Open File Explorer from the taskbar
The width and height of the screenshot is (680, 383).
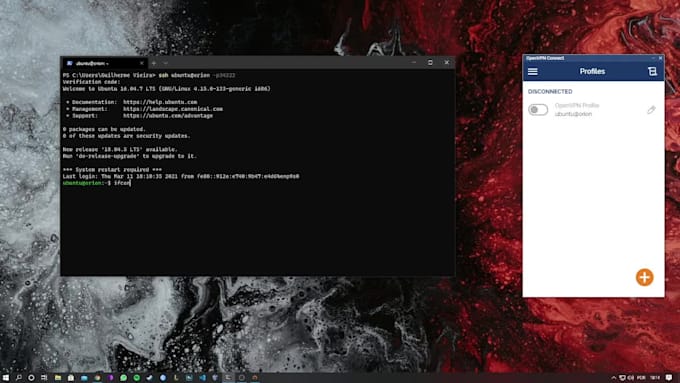point(58,378)
